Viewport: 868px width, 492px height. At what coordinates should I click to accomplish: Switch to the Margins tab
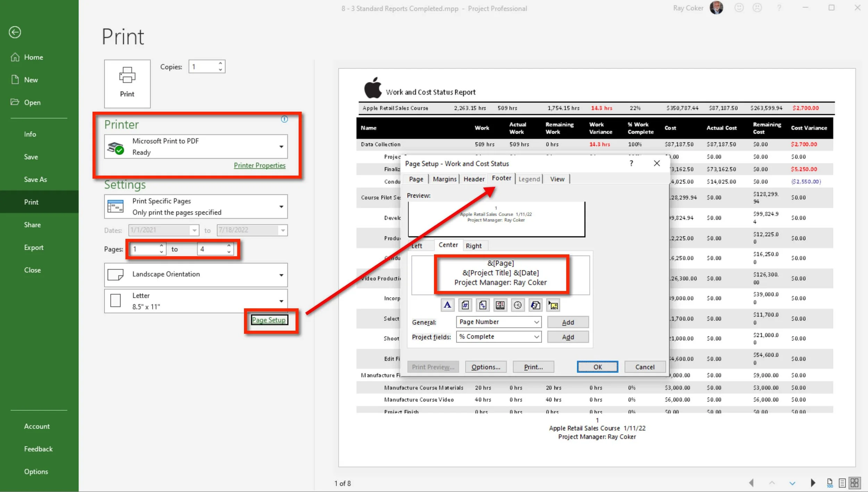[x=444, y=179]
